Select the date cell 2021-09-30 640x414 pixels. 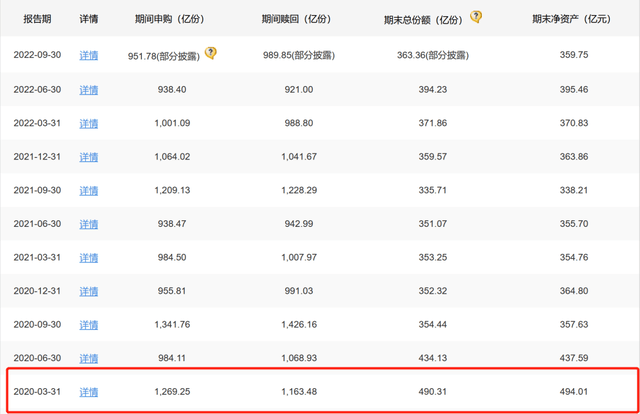[37, 190]
